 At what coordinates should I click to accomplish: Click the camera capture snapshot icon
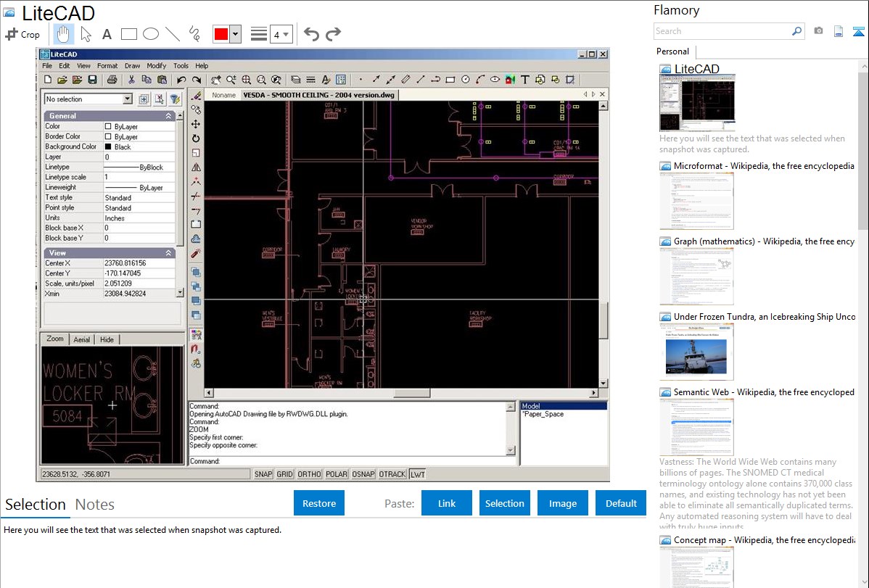818,31
